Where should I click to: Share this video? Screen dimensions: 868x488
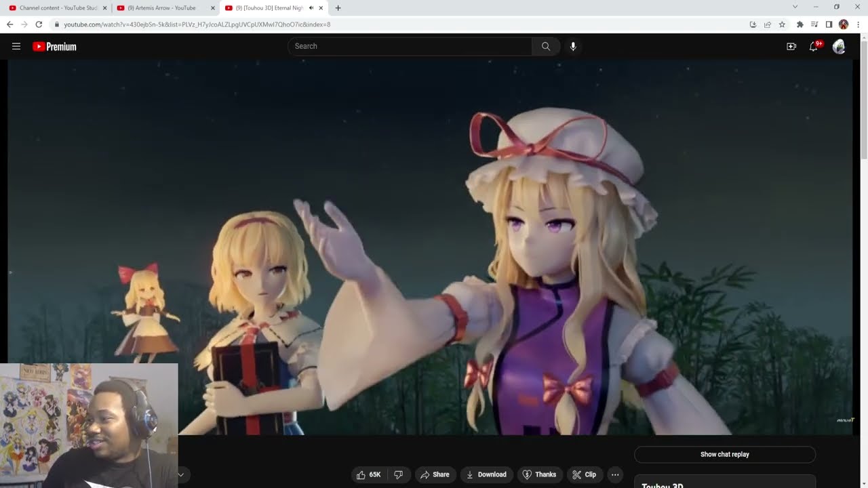tap(435, 474)
